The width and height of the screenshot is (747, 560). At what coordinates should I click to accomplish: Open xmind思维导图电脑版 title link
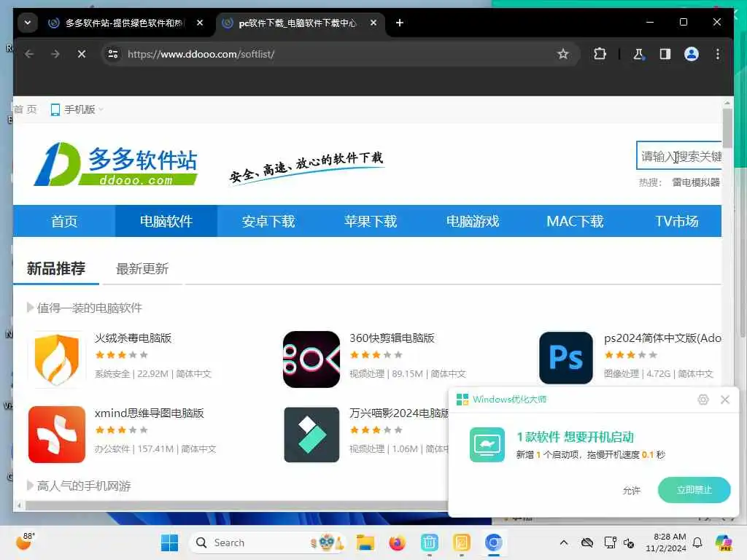(x=149, y=413)
